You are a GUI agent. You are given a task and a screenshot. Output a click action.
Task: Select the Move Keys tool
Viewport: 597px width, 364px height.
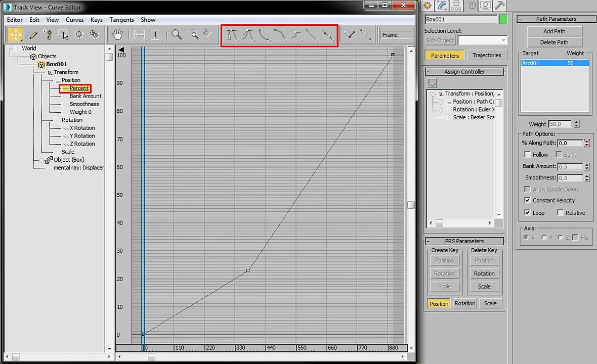tap(15, 34)
